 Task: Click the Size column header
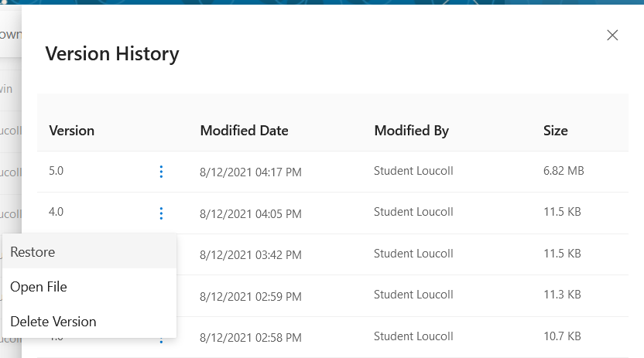coord(555,131)
